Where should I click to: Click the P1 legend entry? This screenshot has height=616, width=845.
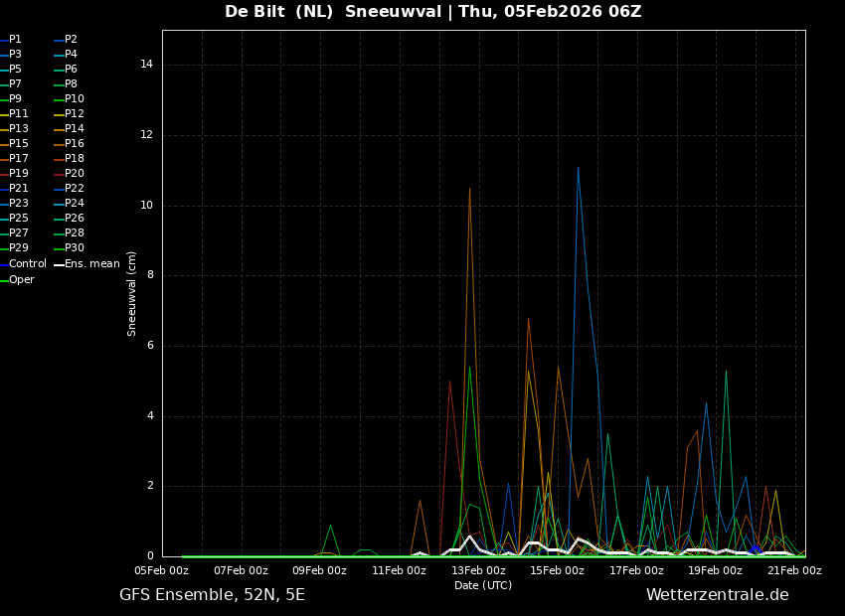pyautogui.click(x=15, y=40)
